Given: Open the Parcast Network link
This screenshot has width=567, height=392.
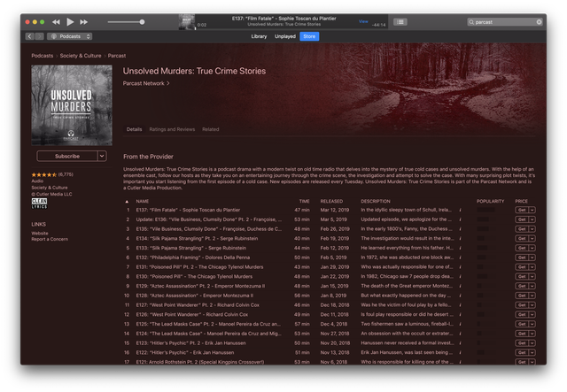Looking at the screenshot, I should pos(146,83).
